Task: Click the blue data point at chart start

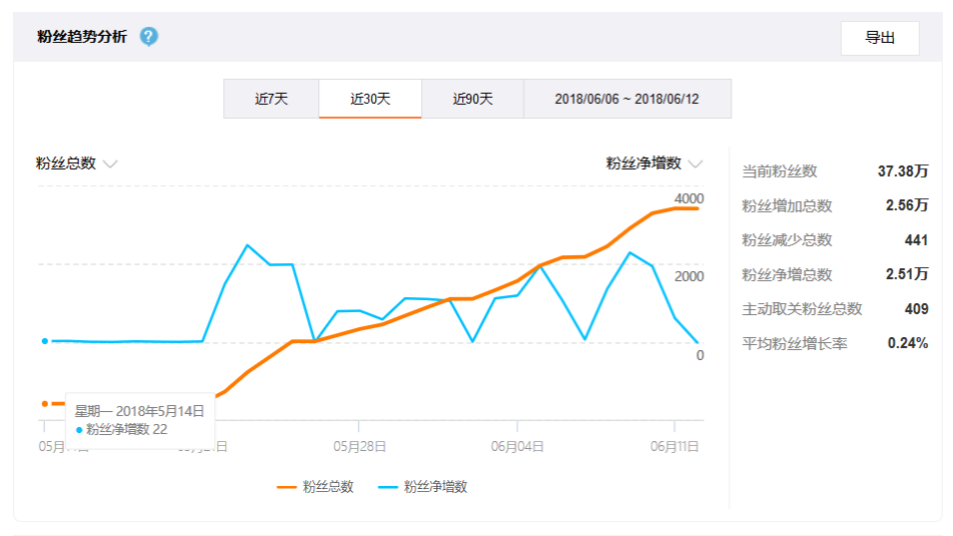Action: click(x=44, y=341)
